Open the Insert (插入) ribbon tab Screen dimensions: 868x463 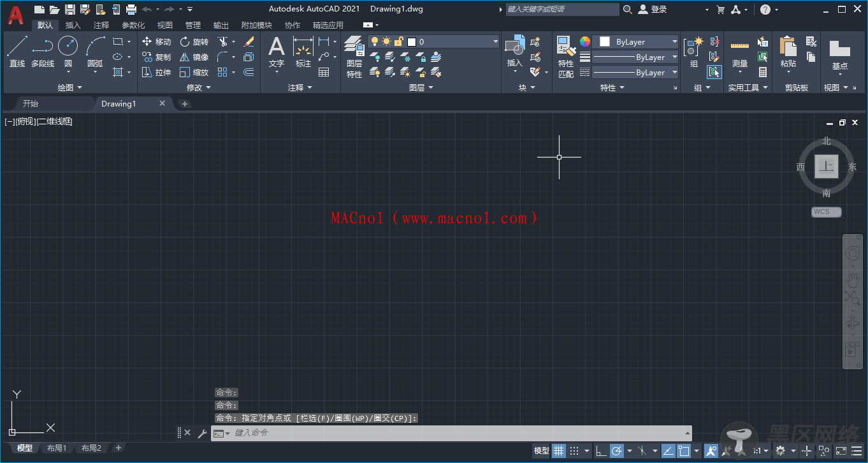[73, 25]
